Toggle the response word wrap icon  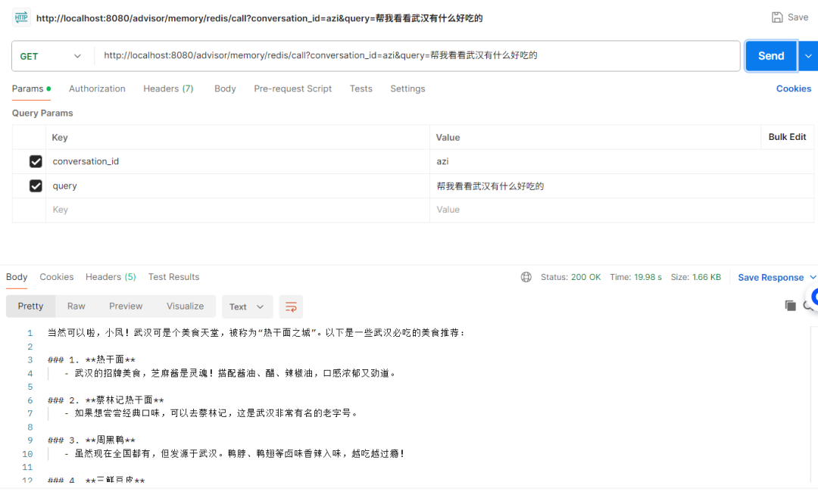point(291,306)
